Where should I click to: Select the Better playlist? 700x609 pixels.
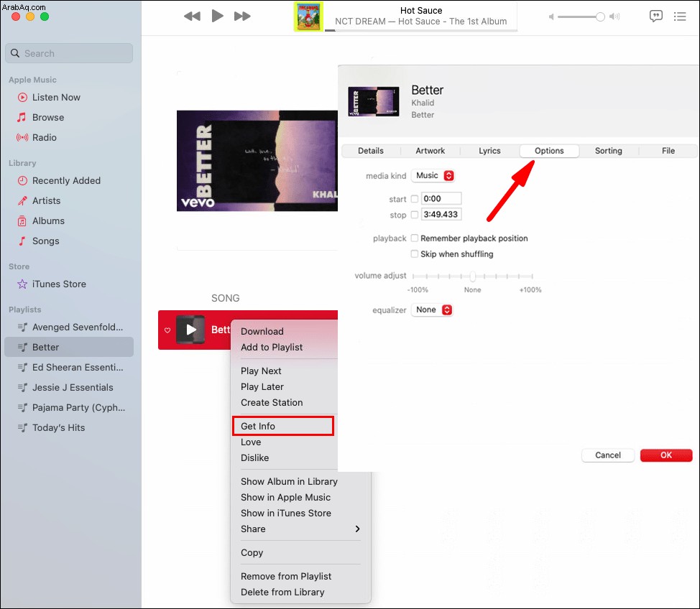pyautogui.click(x=69, y=347)
